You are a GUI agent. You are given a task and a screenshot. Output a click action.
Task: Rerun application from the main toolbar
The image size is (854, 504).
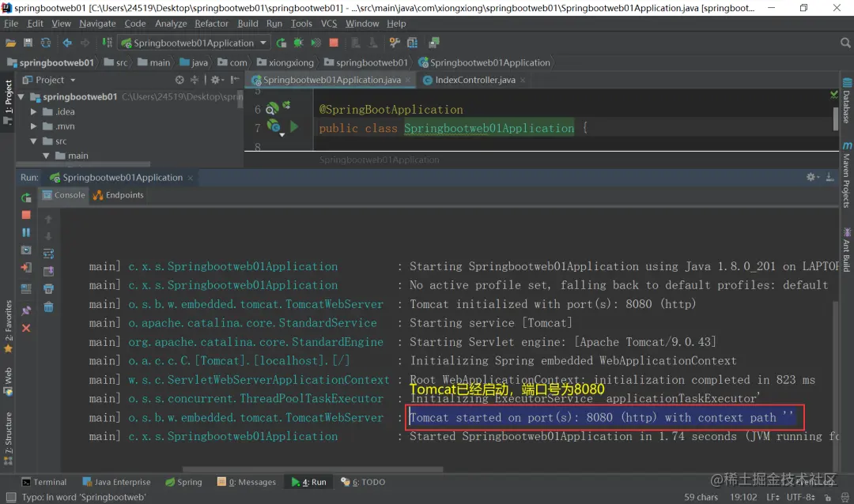(x=281, y=43)
